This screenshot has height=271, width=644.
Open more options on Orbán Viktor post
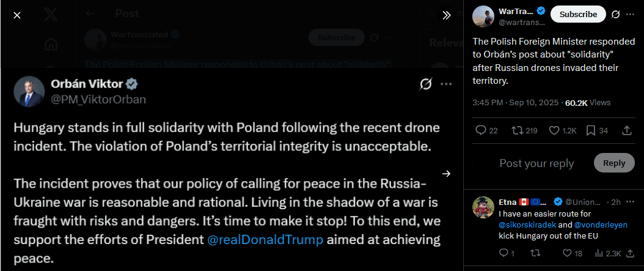[446, 84]
